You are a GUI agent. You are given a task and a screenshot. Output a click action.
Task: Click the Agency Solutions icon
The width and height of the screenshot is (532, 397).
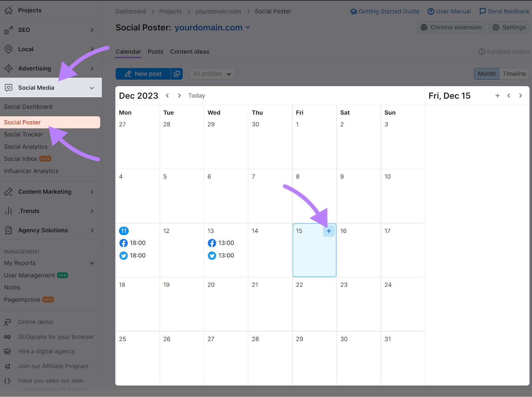(9, 230)
